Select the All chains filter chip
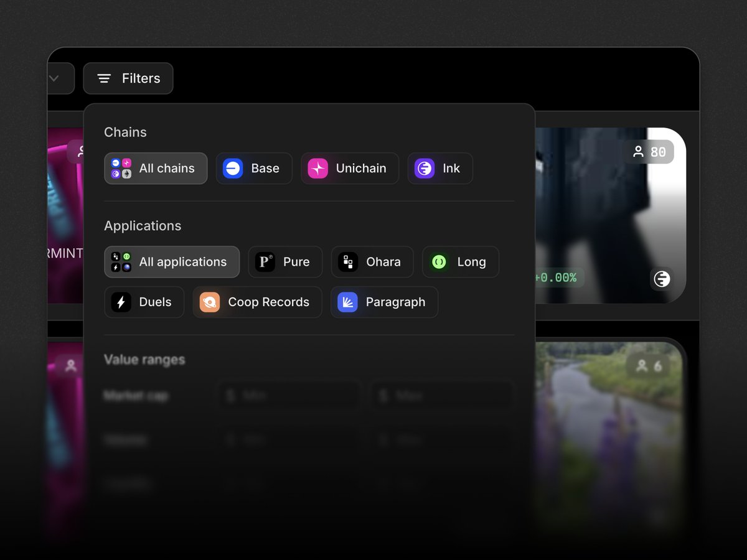The height and width of the screenshot is (560, 747). (x=156, y=169)
